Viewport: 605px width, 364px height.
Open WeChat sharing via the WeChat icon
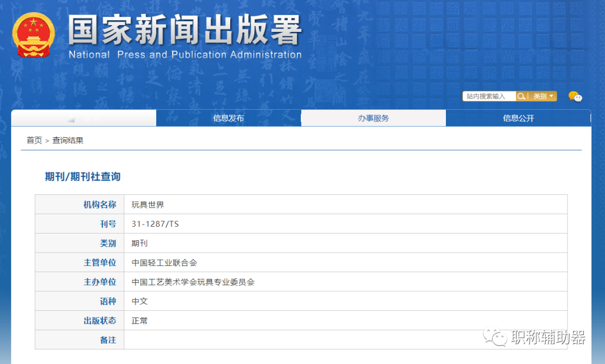[576, 96]
